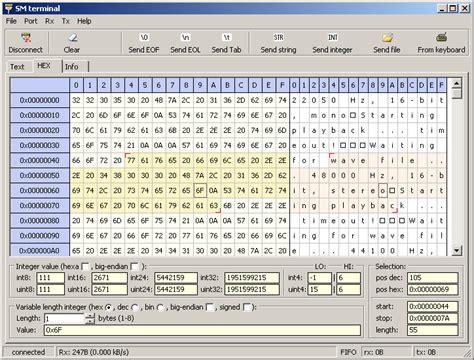This screenshot has width=474, height=360.
Task: Click the Value field showing 0x6F
Action: 202,330
